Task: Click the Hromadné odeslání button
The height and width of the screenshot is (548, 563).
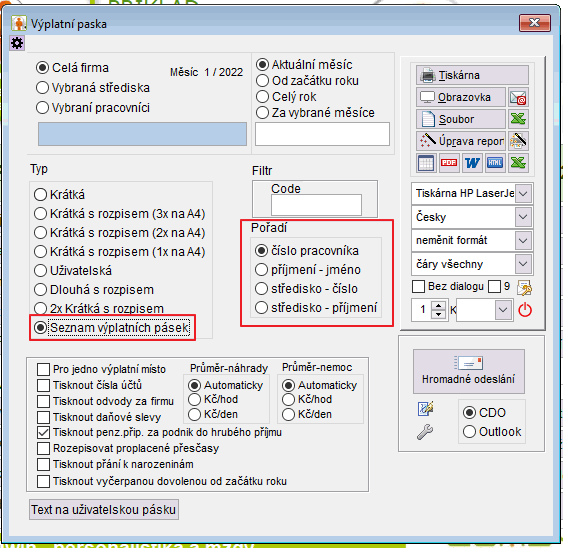Action: 468,371
